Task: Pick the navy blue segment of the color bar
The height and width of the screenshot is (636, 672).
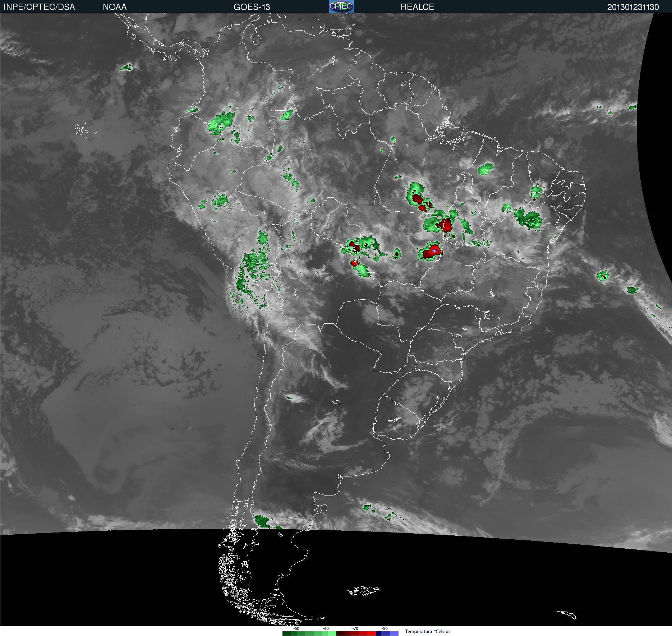Action: (378, 633)
